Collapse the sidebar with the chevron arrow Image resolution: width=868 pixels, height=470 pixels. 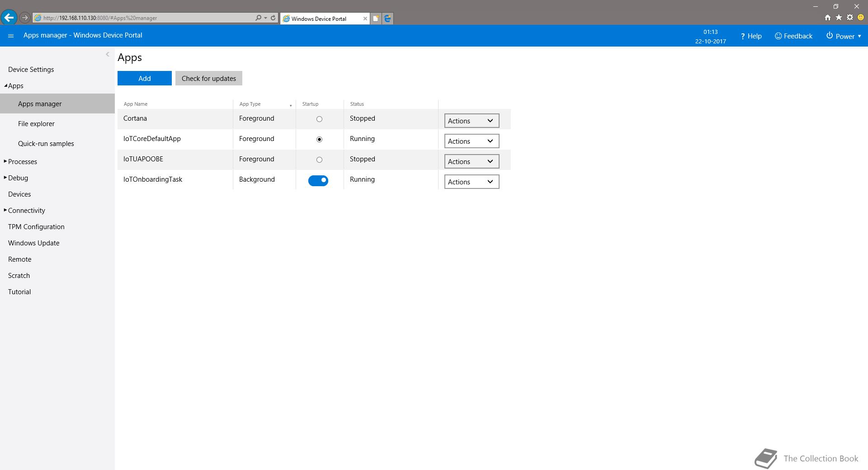(x=107, y=54)
